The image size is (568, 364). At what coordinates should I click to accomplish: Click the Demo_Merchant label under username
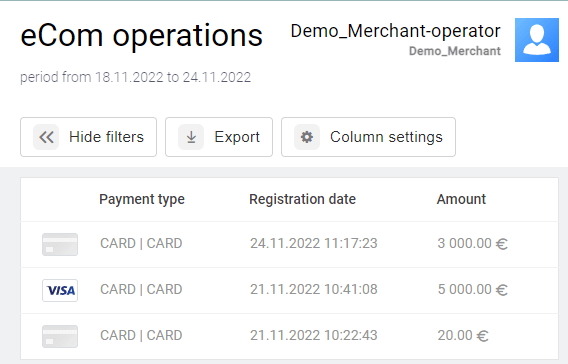[x=455, y=51]
